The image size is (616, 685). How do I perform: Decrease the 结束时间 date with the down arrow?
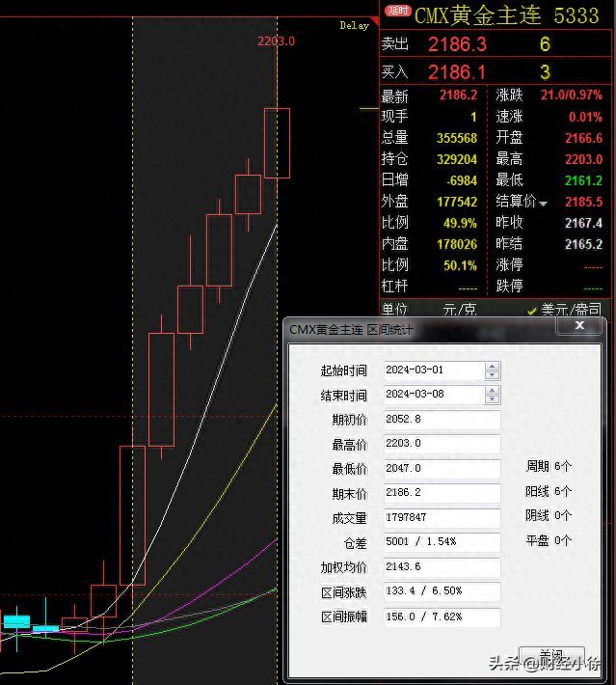(x=493, y=399)
